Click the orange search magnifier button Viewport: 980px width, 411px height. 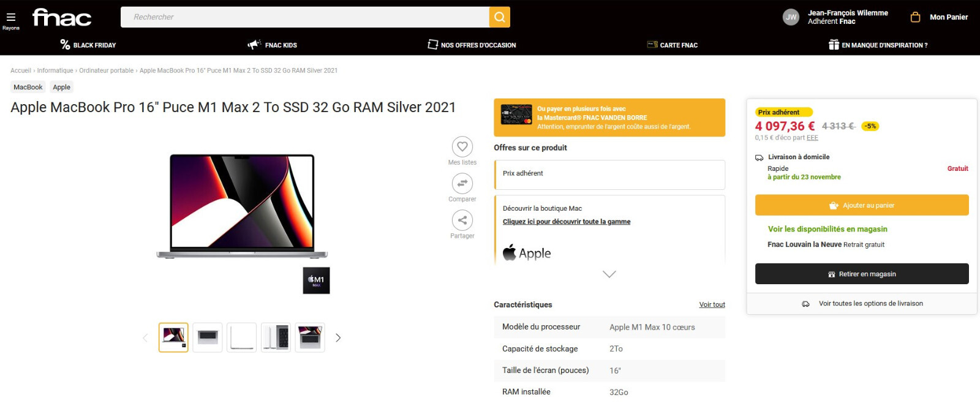coord(500,17)
